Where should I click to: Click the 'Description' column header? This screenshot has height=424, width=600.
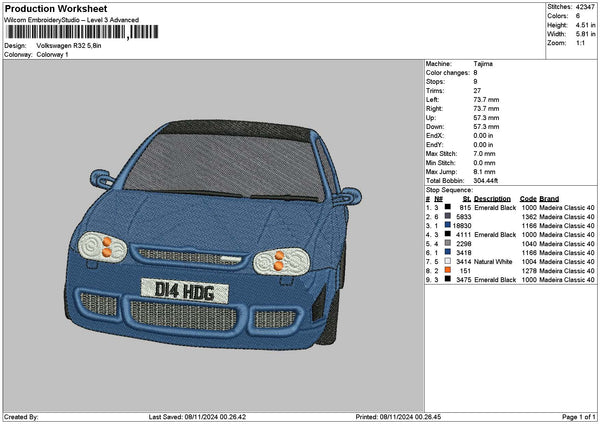(x=492, y=199)
